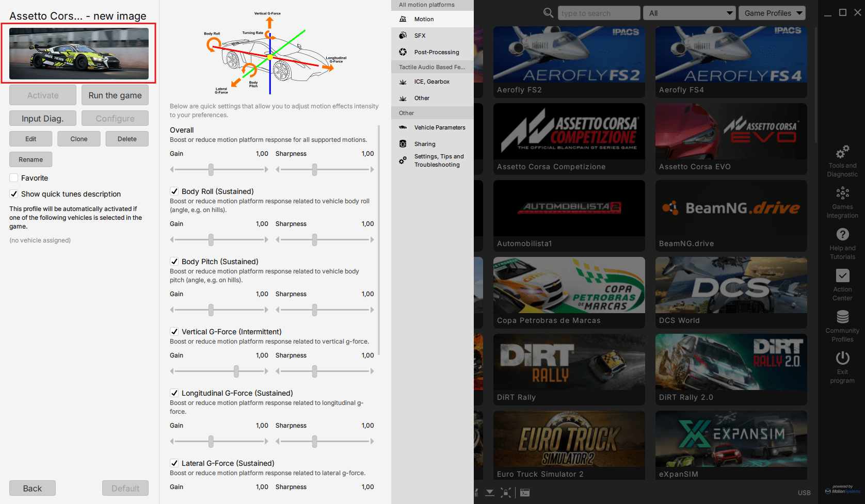Click the Sharing icon

(x=403, y=144)
